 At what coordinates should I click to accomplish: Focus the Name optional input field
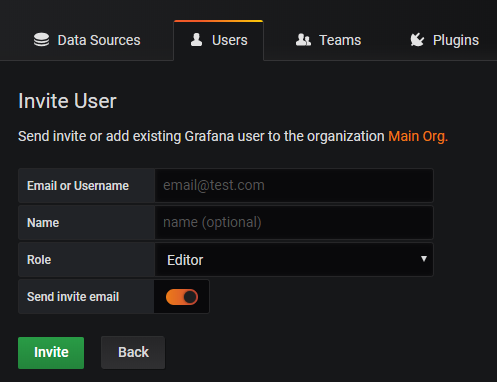[x=294, y=222]
